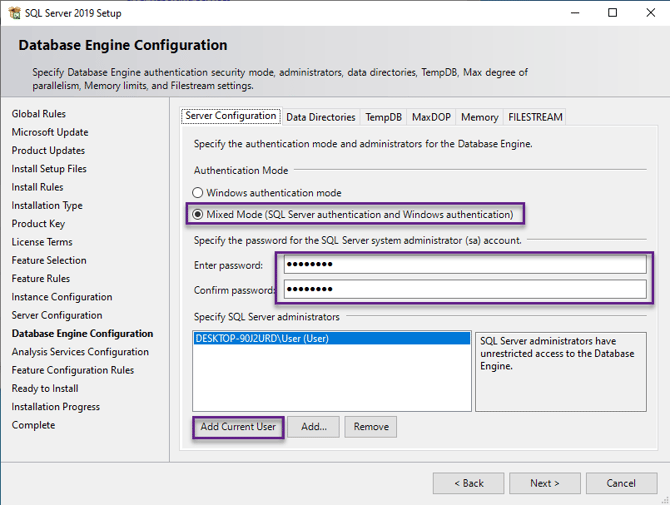Cancel the SQL Server setup
The width and height of the screenshot is (670, 505).
click(x=620, y=483)
